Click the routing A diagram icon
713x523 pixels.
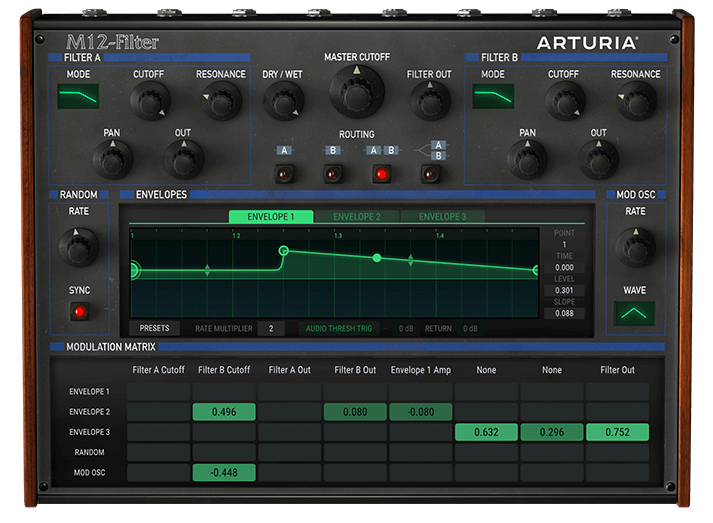[284, 151]
